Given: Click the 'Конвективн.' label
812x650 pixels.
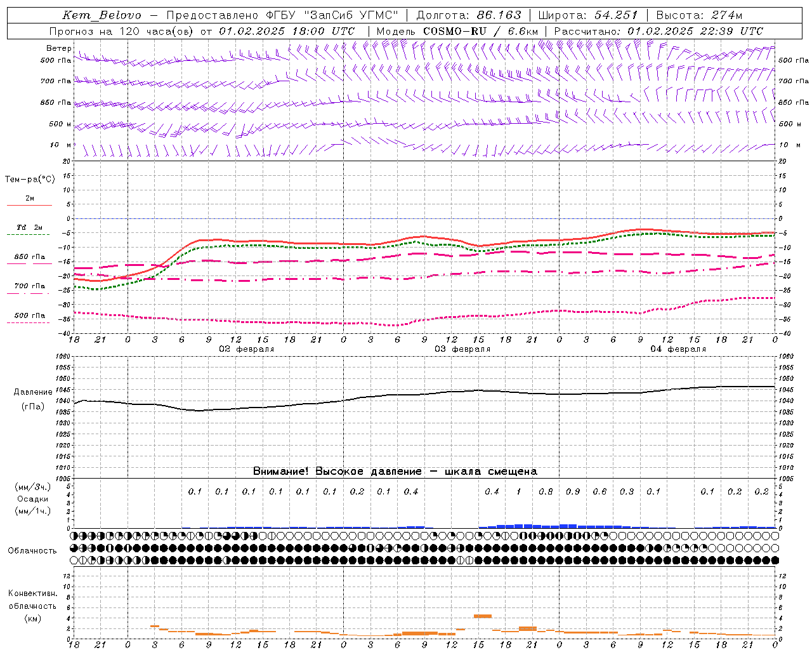Looking at the screenshot, I should click(33, 593).
